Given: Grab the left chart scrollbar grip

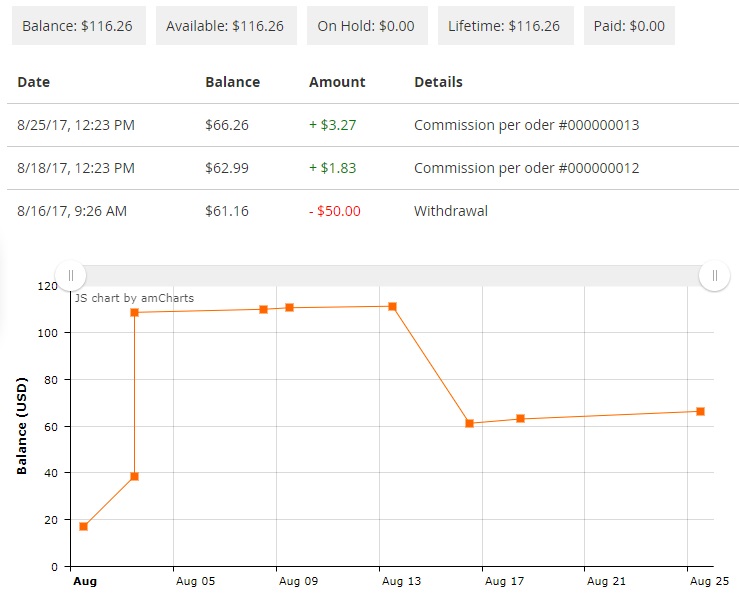Looking at the screenshot, I should tap(70, 276).
